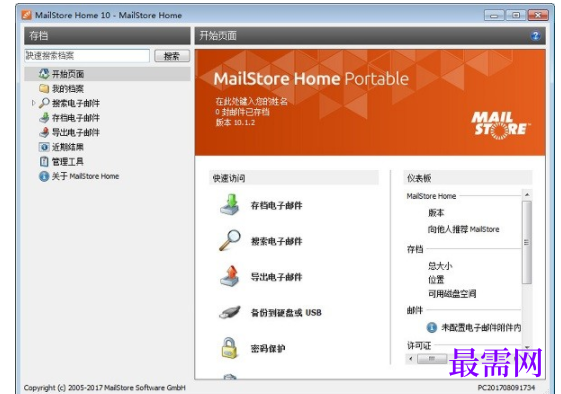The width and height of the screenshot is (561, 394).
Task: Minimize the MailStore Home window
Action: (494, 15)
